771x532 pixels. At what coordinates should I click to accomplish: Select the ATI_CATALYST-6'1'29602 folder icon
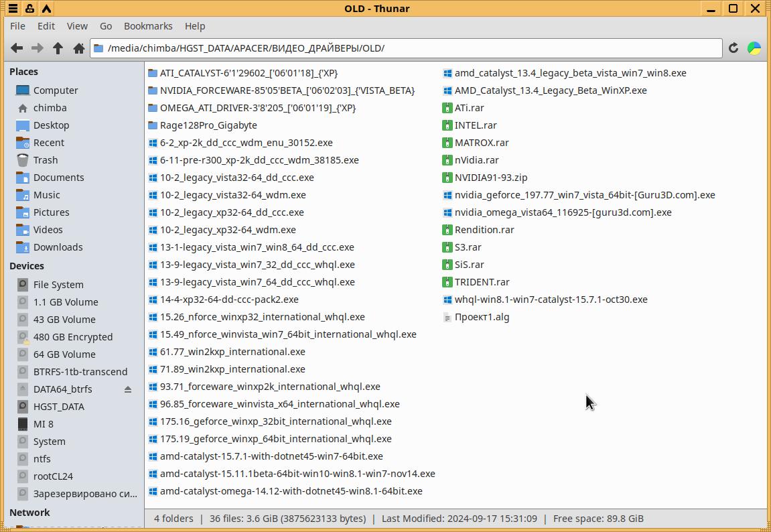pyautogui.click(x=153, y=73)
